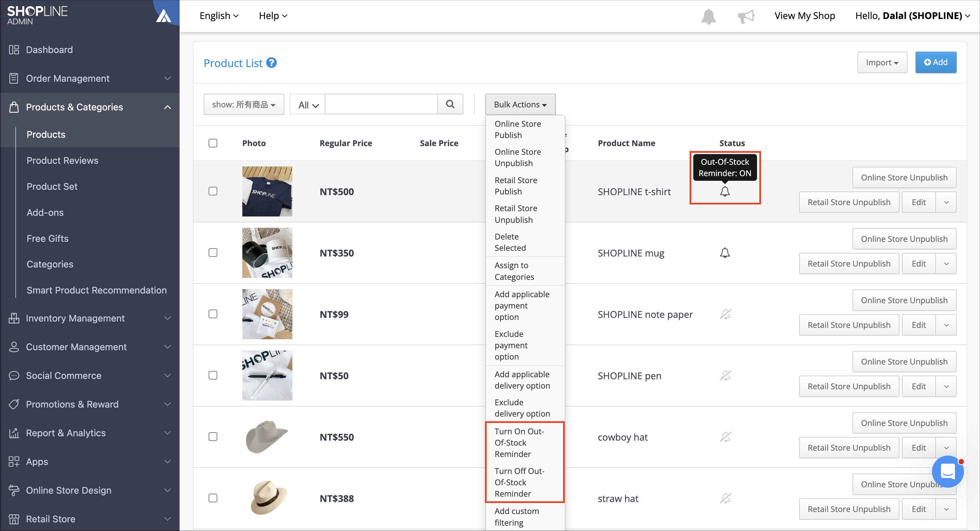This screenshot has width=980, height=531.
Task: Click the SHOPLINE Admin logo
Action: [37, 15]
